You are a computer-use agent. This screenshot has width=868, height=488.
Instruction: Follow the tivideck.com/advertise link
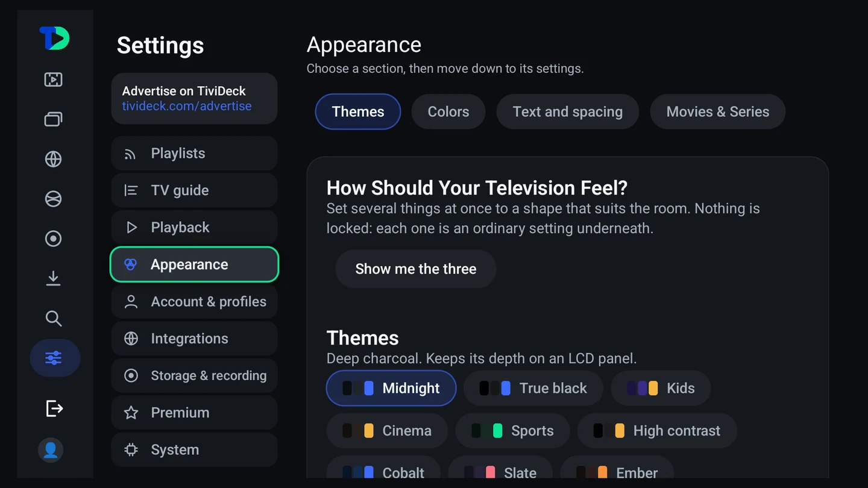(x=187, y=106)
